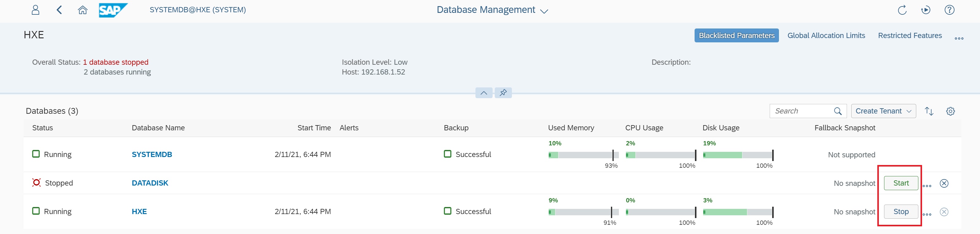Click the Database Name column header
This screenshot has height=234, width=980.
pos(158,128)
